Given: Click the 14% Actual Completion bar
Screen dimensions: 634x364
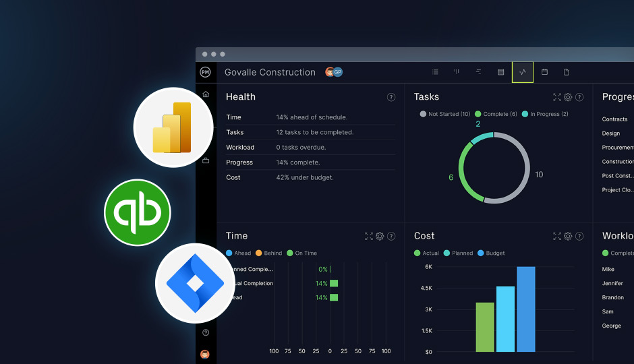Looking at the screenshot, I should [x=334, y=283].
